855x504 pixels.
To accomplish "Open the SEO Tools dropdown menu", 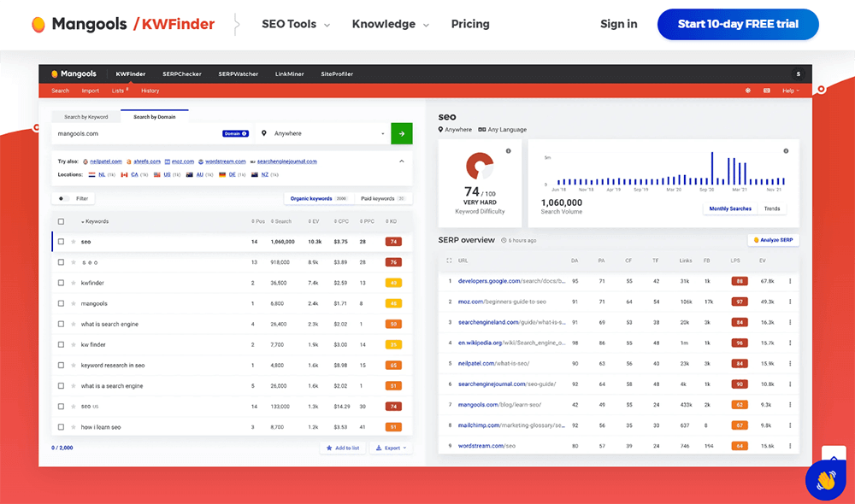I will 296,25.
